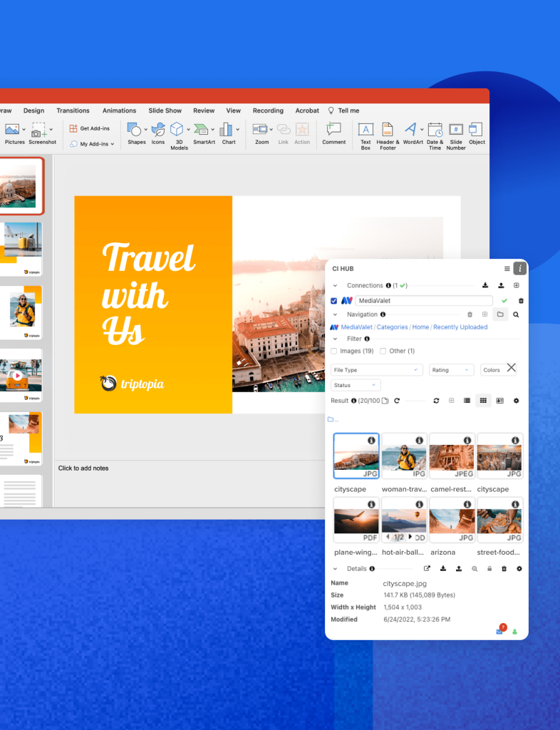560x730 pixels.
Task: Open the Status dropdown
Action: [356, 385]
